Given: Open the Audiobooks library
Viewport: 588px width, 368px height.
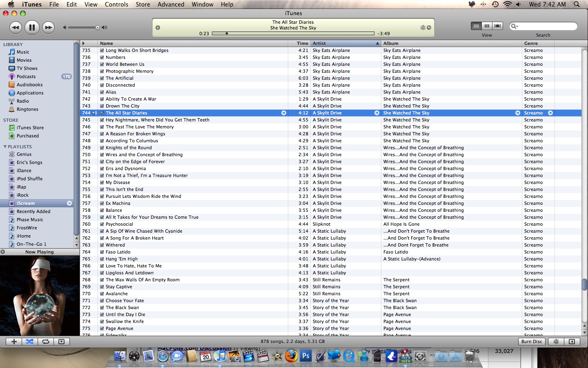Looking at the screenshot, I should tap(29, 85).
